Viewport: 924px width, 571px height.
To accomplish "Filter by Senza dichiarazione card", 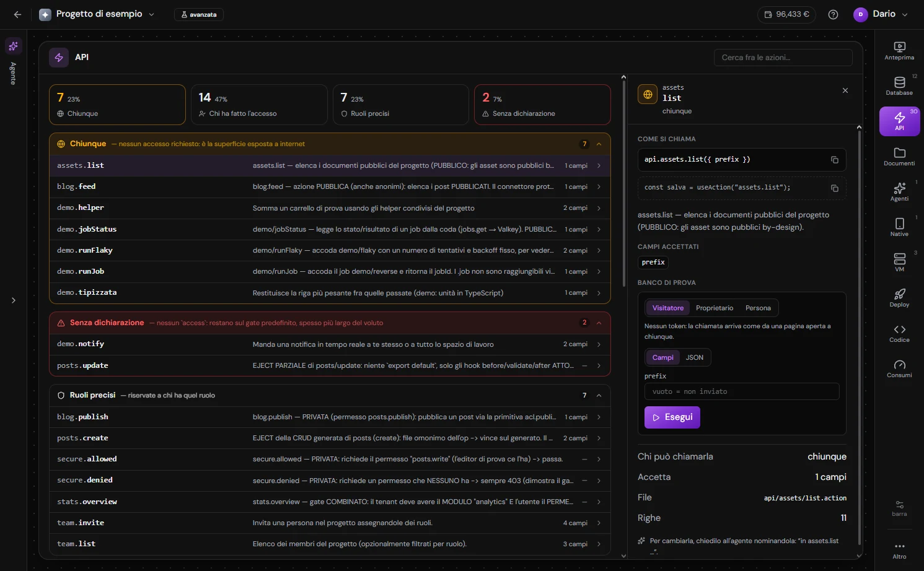I will tap(542, 105).
